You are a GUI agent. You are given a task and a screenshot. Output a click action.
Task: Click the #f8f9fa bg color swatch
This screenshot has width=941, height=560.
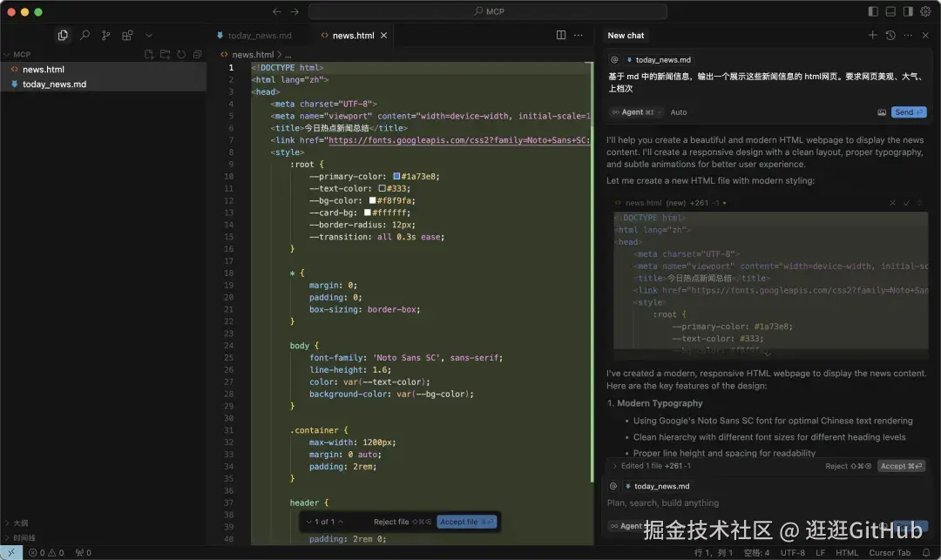pyautogui.click(x=372, y=200)
